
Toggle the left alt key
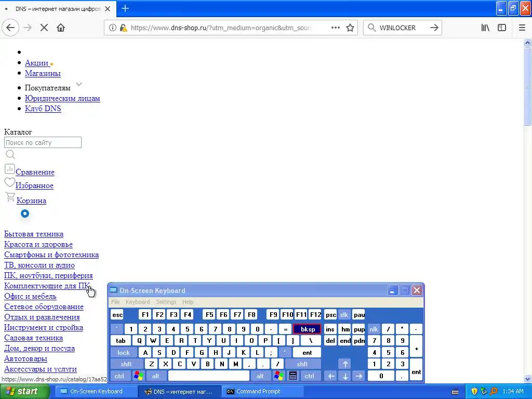156,376
